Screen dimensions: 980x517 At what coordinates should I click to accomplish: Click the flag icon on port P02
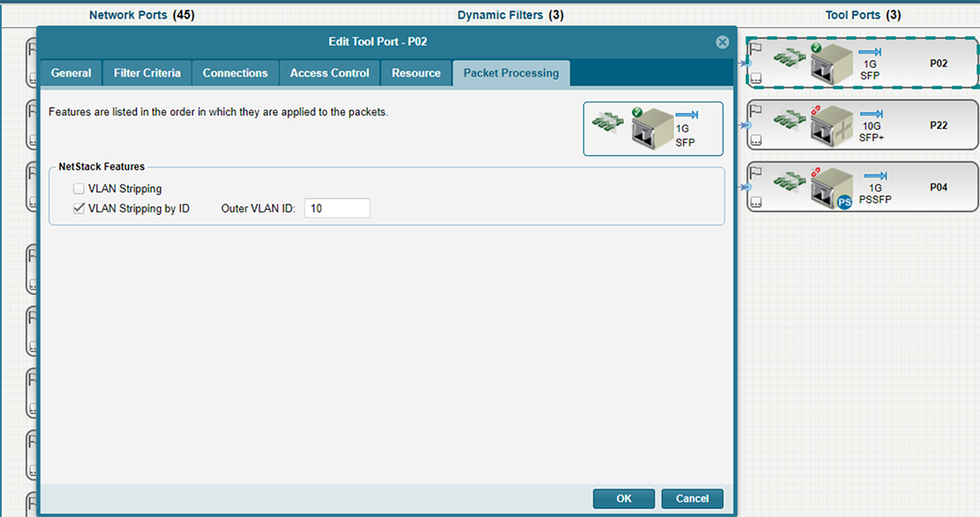[x=756, y=49]
